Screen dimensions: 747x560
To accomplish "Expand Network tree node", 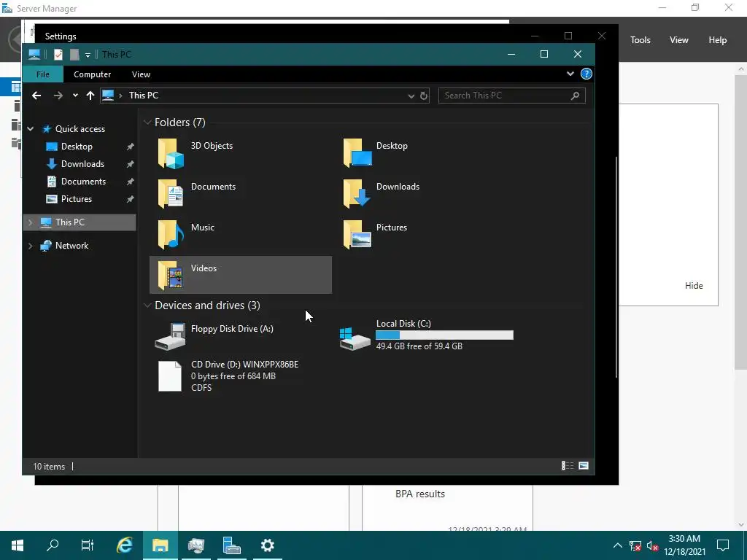I will click(31, 246).
